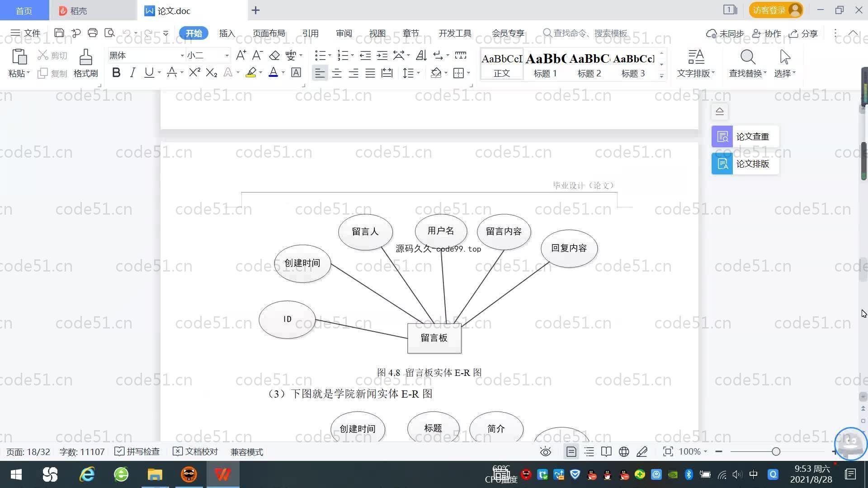This screenshot has width=868, height=488.
Task: Apply the 标题 1 style
Action: 545,64
